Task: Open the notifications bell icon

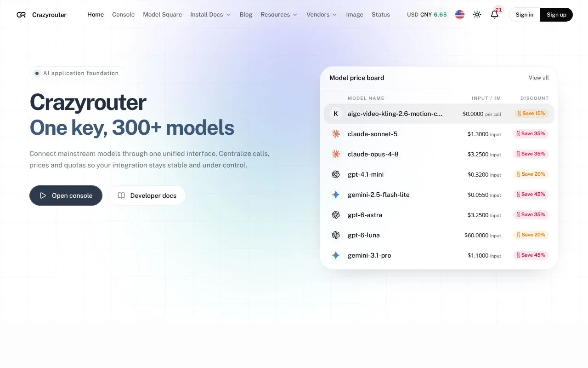Action: pos(494,15)
